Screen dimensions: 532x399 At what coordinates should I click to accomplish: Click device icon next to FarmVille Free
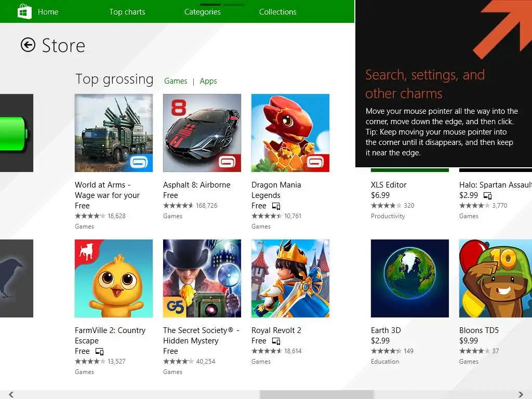click(99, 352)
